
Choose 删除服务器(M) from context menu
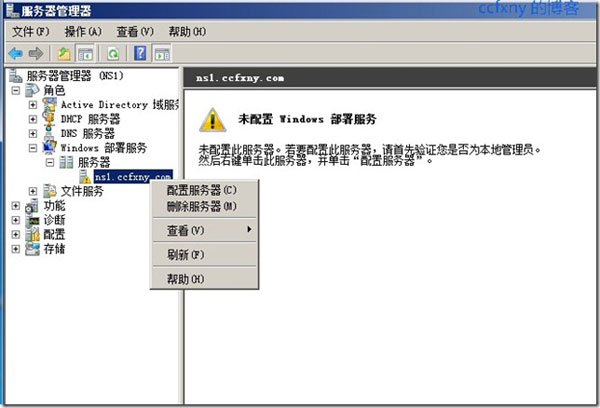pyautogui.click(x=204, y=207)
